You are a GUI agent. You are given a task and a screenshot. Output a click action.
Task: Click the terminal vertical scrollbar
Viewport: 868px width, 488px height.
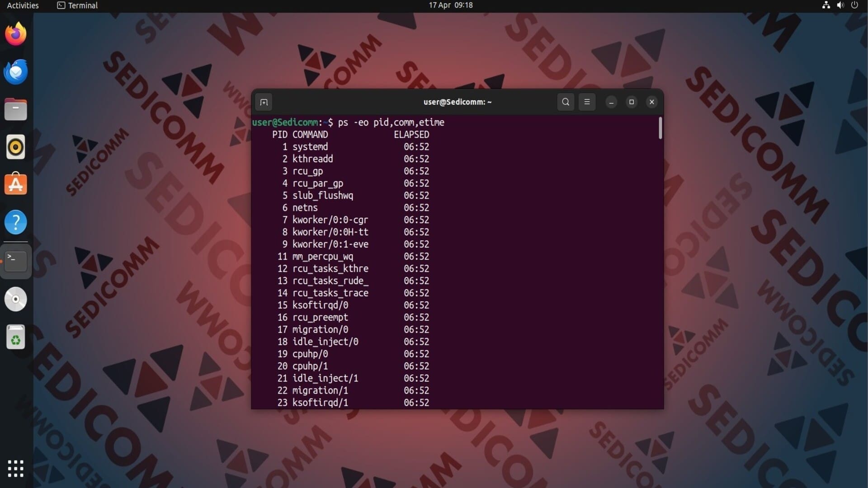(x=660, y=129)
